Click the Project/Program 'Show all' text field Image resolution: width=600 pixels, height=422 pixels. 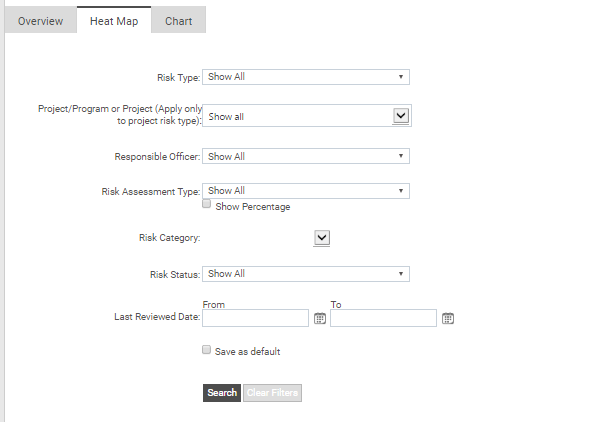point(297,116)
